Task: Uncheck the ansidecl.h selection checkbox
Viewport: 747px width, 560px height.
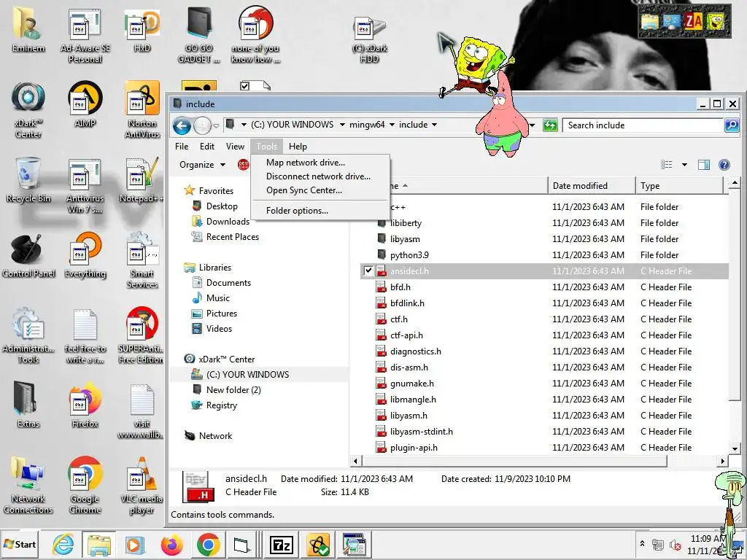Action: [368, 271]
